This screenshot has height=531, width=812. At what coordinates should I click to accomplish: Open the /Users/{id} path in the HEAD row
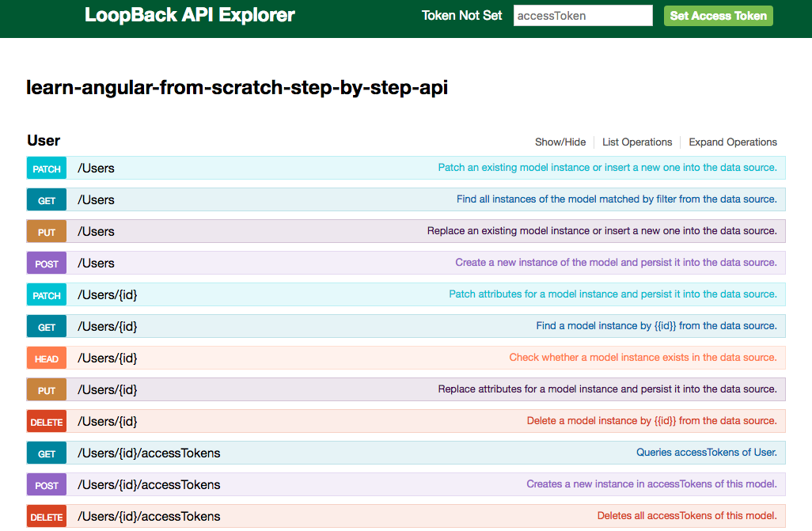pos(107,358)
